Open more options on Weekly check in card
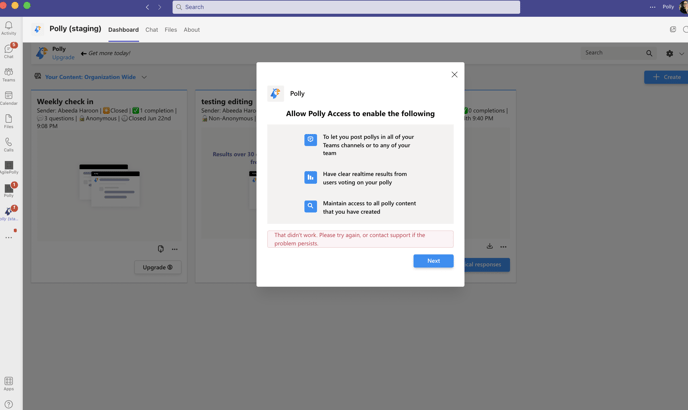The height and width of the screenshot is (410, 688). 175,249
